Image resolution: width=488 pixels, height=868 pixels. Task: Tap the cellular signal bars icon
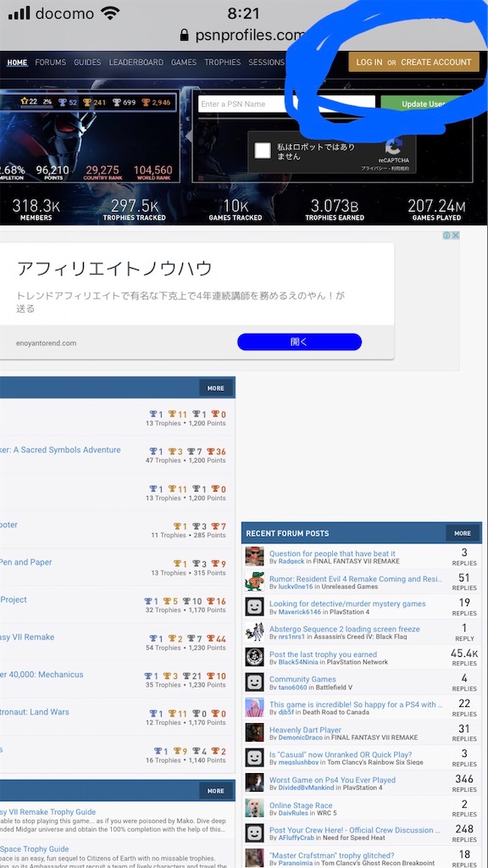tap(19, 14)
